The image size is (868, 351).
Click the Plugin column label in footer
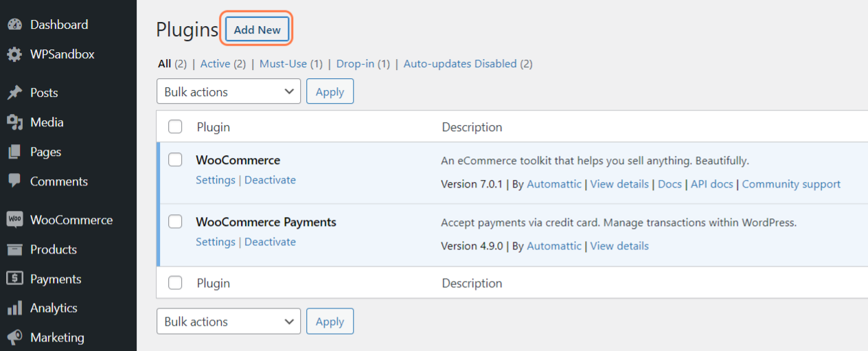[x=214, y=283]
